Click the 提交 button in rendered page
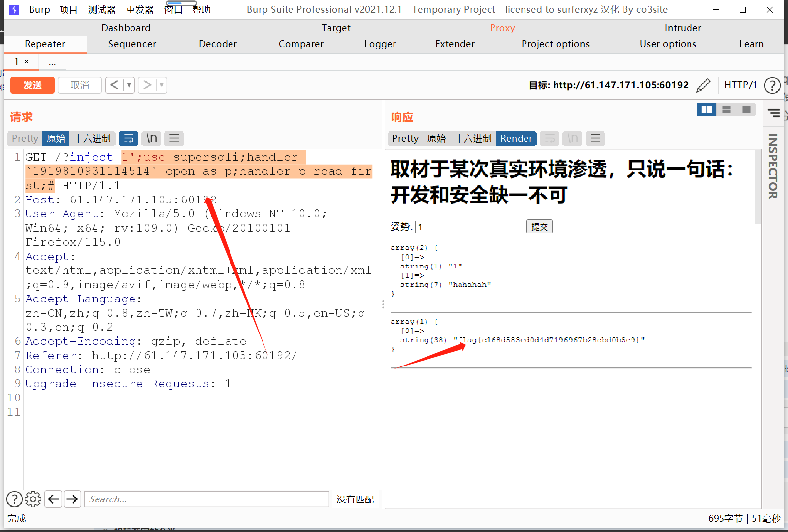Viewport: 788px width, 532px height. [x=539, y=227]
